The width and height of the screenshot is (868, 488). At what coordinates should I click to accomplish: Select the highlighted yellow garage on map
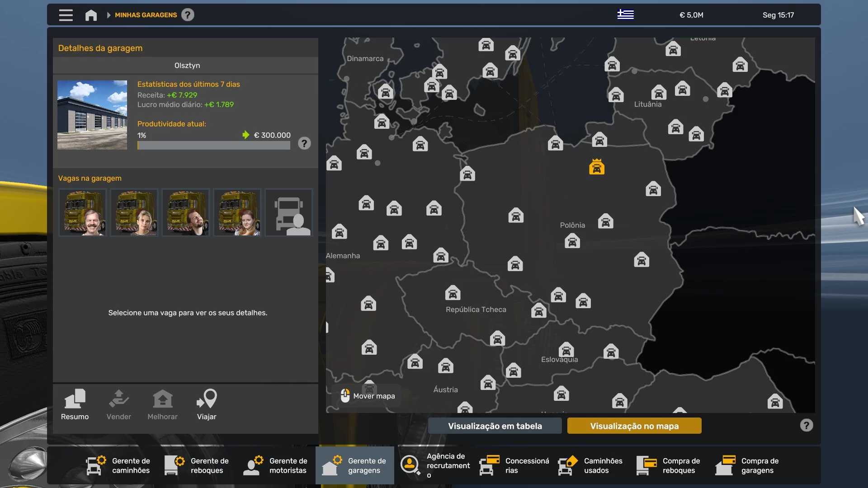pyautogui.click(x=596, y=167)
